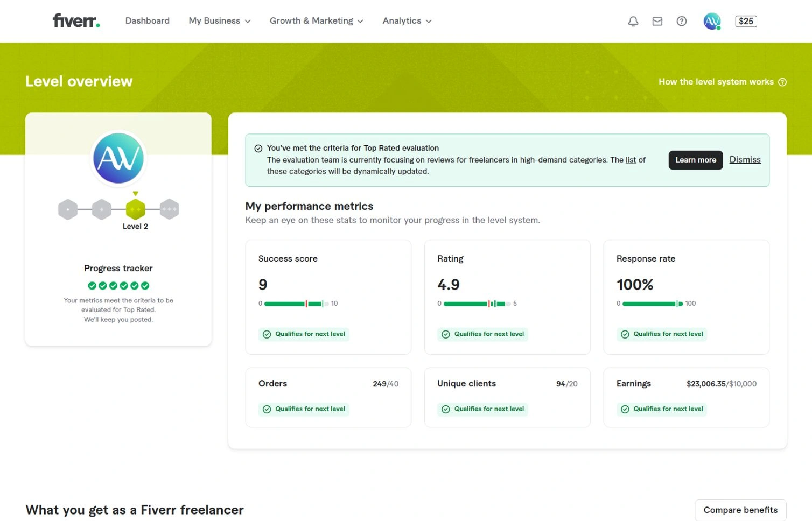This screenshot has height=521, width=812.
Task: Click the Rating value 4.9
Action: click(x=449, y=285)
